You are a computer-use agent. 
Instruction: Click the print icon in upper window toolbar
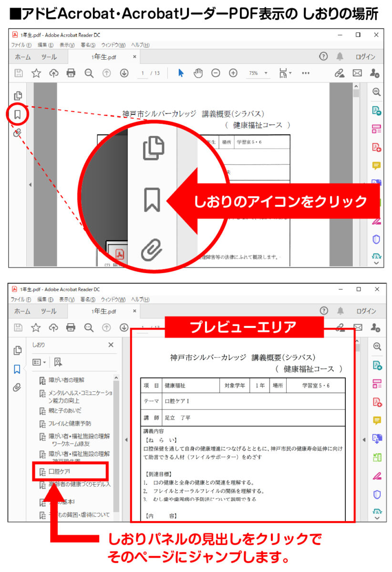point(71,73)
